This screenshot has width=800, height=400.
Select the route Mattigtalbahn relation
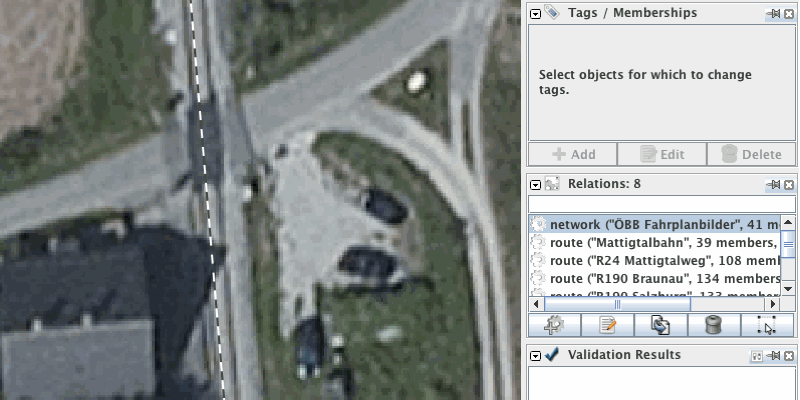pyautogui.click(x=655, y=242)
